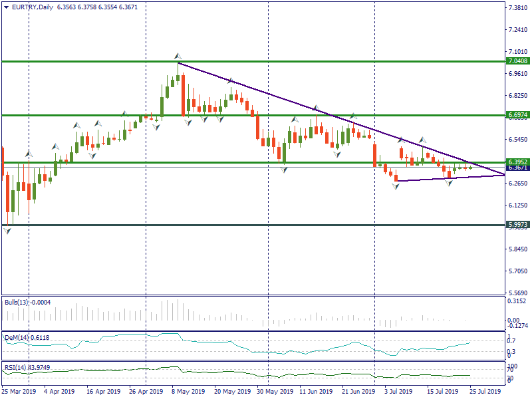Screen dimensions: 532x399
Task: Click the green 7.0408 price label
Action: pos(517,61)
